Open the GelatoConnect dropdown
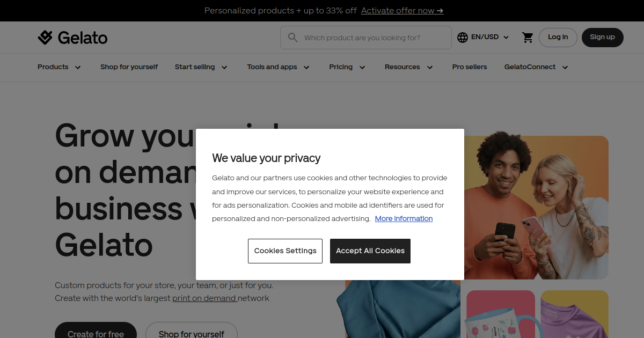This screenshot has height=338, width=644. 536,67
